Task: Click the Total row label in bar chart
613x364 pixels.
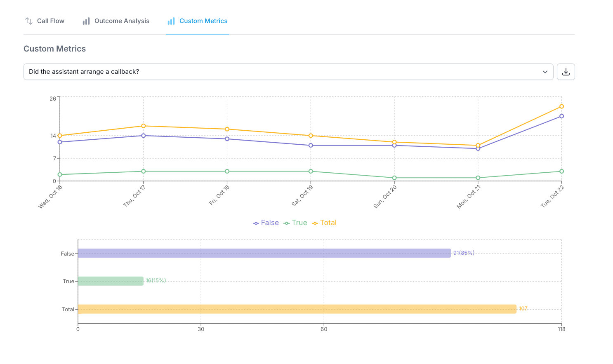Action: click(x=68, y=310)
